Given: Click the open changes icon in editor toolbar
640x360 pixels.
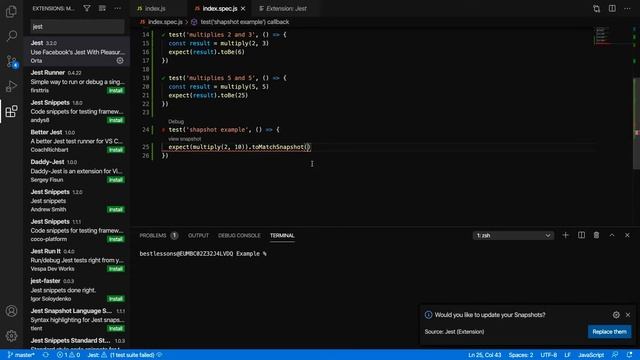Looking at the screenshot, I should 596,8.
